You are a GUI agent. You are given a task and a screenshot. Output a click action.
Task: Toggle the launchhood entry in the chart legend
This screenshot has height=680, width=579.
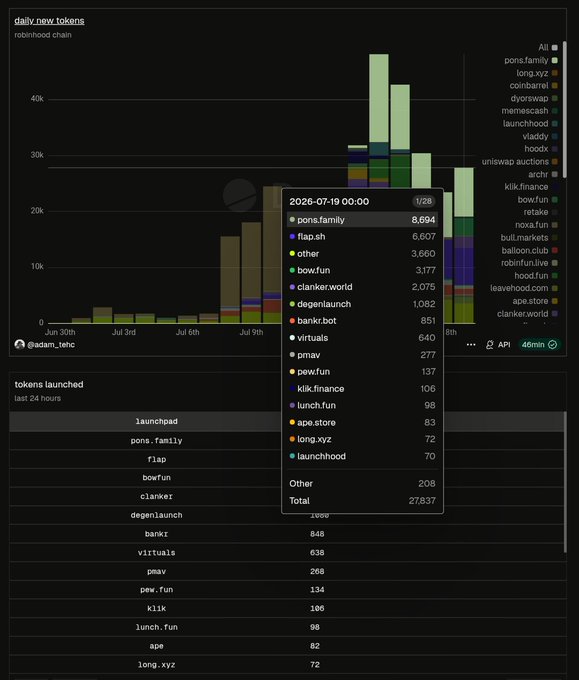click(530, 124)
